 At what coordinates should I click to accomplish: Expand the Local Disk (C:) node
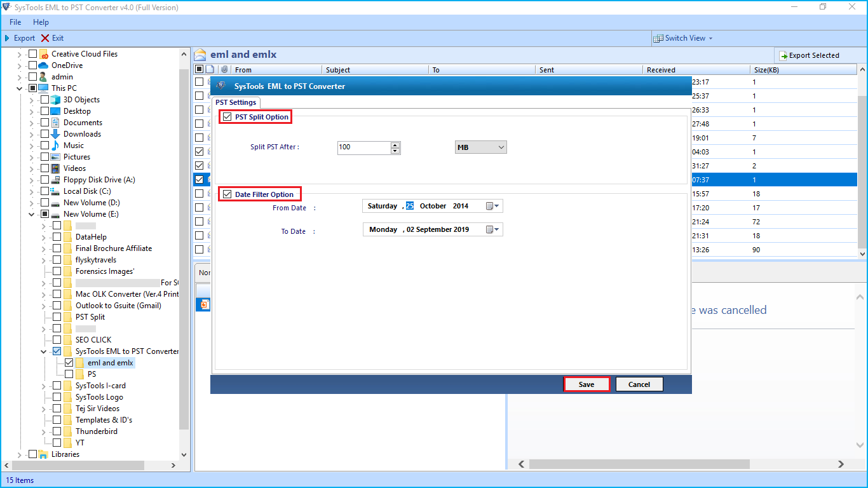pos(32,191)
